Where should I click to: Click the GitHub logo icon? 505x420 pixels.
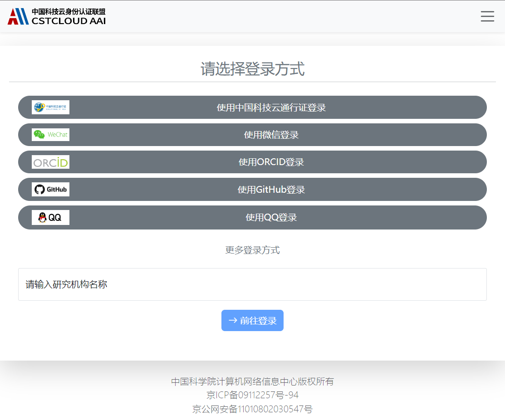pos(50,189)
